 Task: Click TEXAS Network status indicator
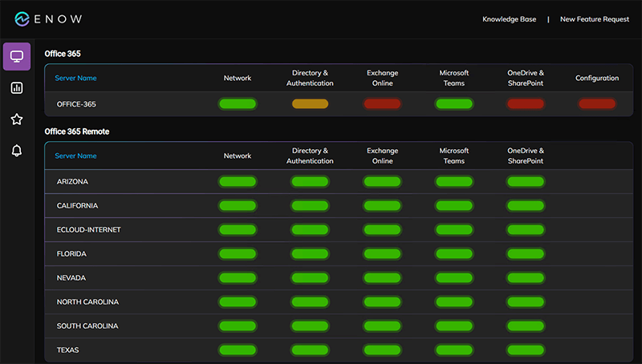coord(238,350)
